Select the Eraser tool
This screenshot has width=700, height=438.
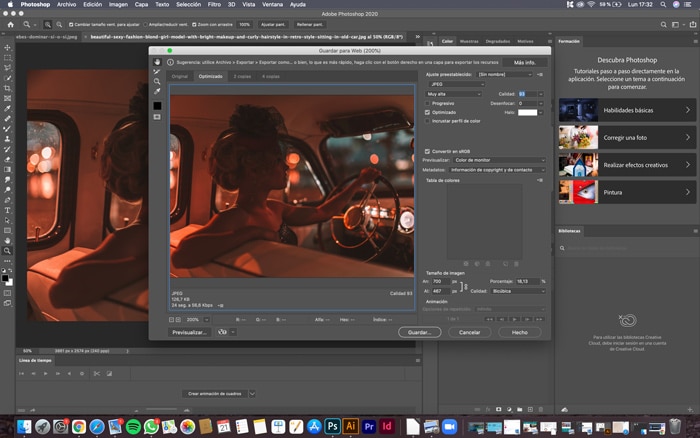pyautogui.click(x=7, y=159)
